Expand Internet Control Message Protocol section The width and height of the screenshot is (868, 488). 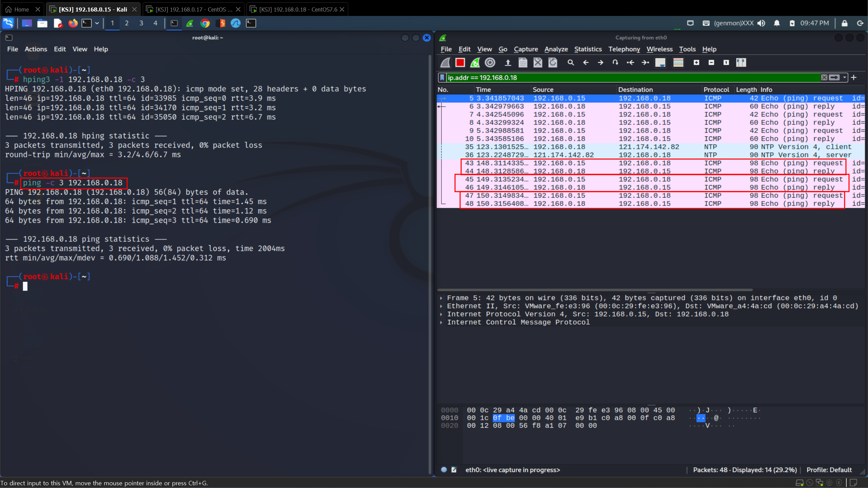(441, 323)
